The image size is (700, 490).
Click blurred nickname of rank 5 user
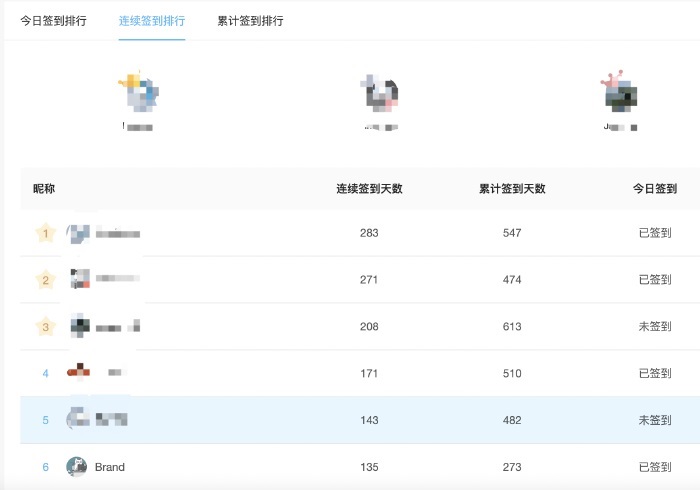tap(112, 419)
